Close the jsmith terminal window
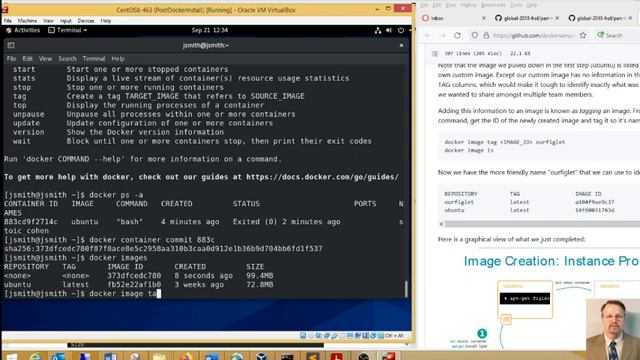 coord(401,45)
